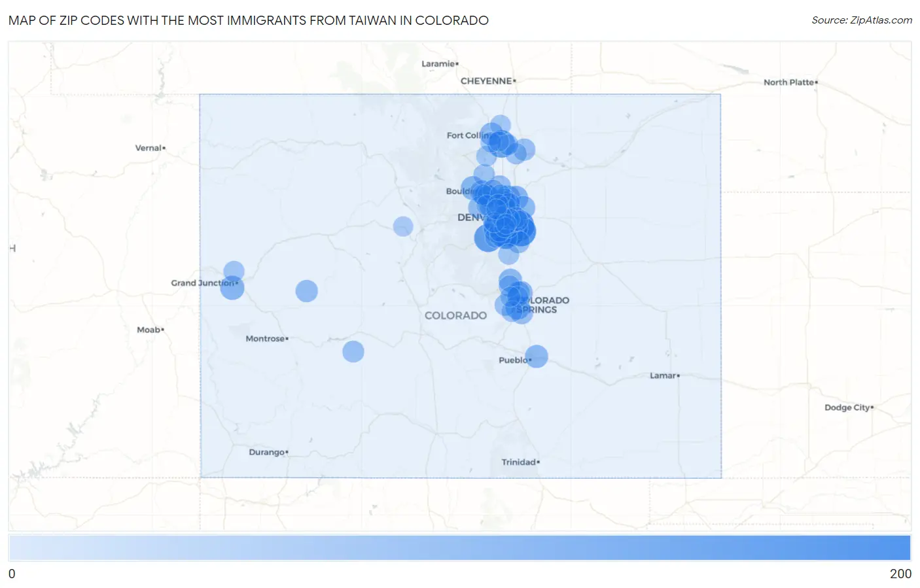
Task: Click the COLORADO state label
Action: point(456,315)
